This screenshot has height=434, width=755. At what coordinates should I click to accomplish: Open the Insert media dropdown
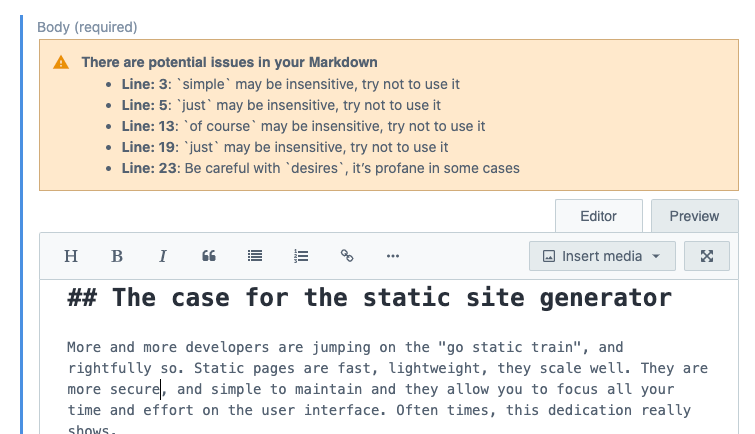602,256
